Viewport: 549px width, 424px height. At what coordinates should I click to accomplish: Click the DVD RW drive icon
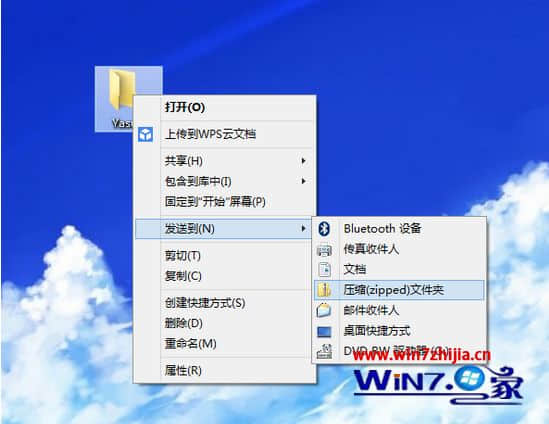point(324,352)
